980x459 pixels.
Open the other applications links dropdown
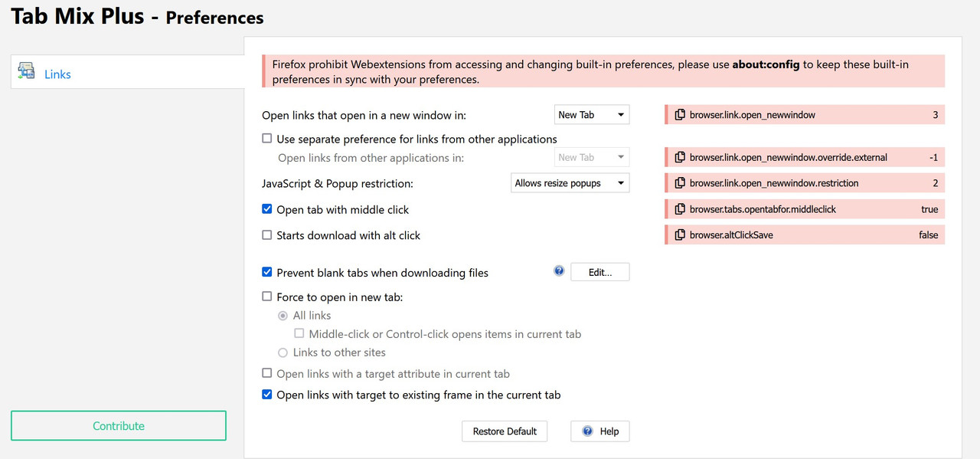(592, 157)
